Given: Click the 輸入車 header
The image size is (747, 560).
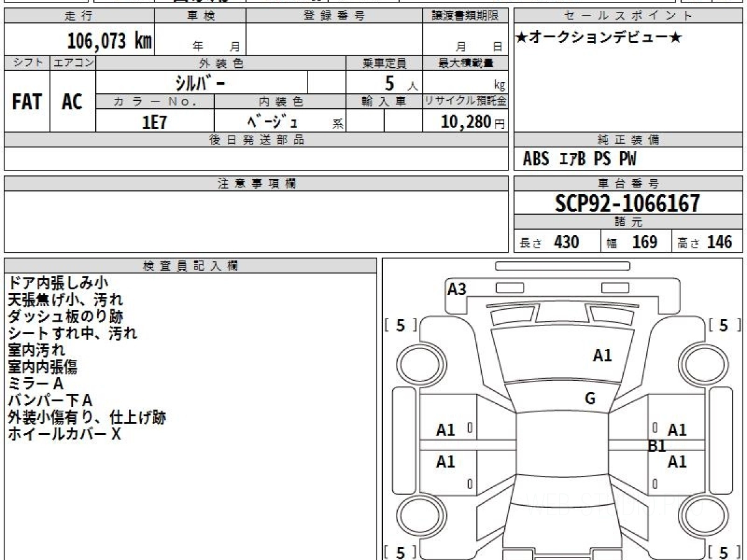Looking at the screenshot, I should pyautogui.click(x=384, y=101).
